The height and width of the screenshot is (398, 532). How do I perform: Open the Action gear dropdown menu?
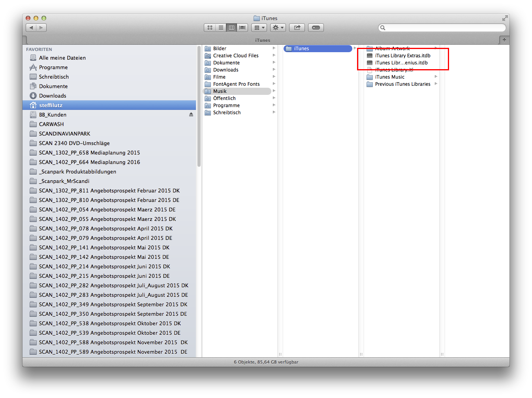[x=278, y=28]
